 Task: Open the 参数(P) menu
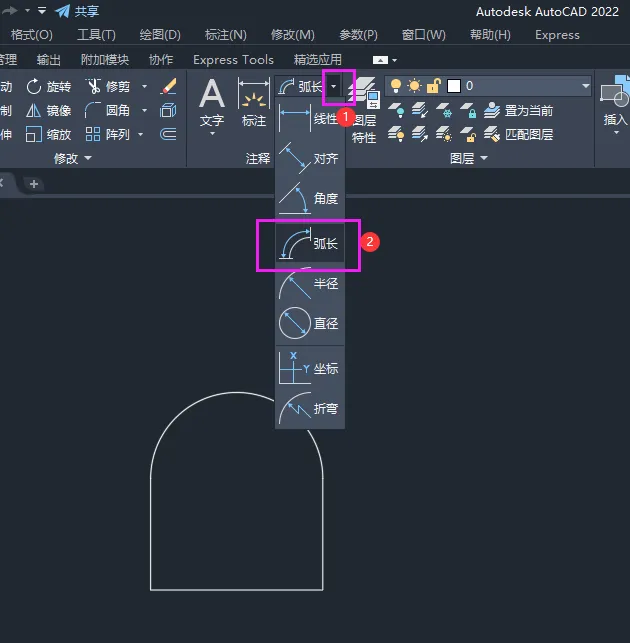tap(358, 35)
